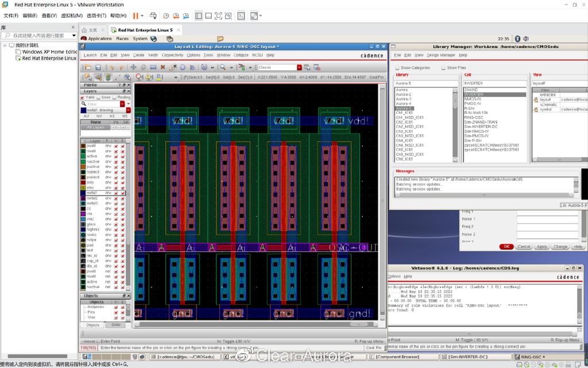Click the yellow warning marker icon in toolbar
The width and height of the screenshot is (588, 368).
[149, 77]
